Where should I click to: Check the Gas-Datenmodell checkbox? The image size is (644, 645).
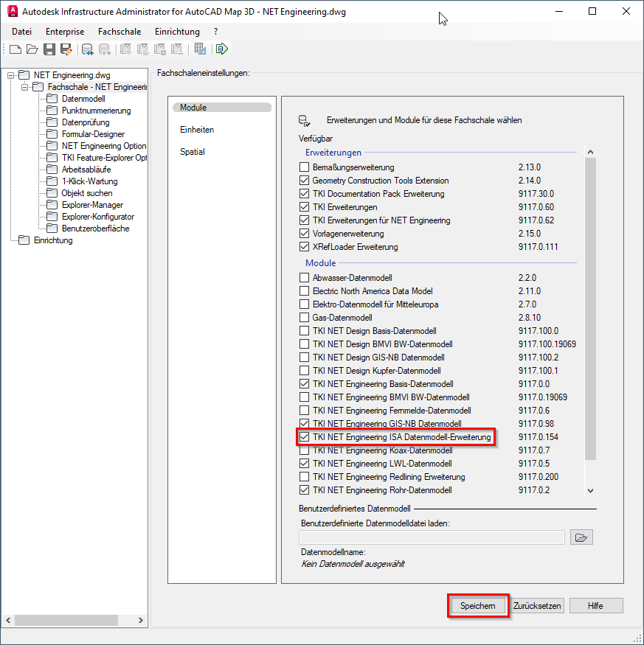click(304, 318)
